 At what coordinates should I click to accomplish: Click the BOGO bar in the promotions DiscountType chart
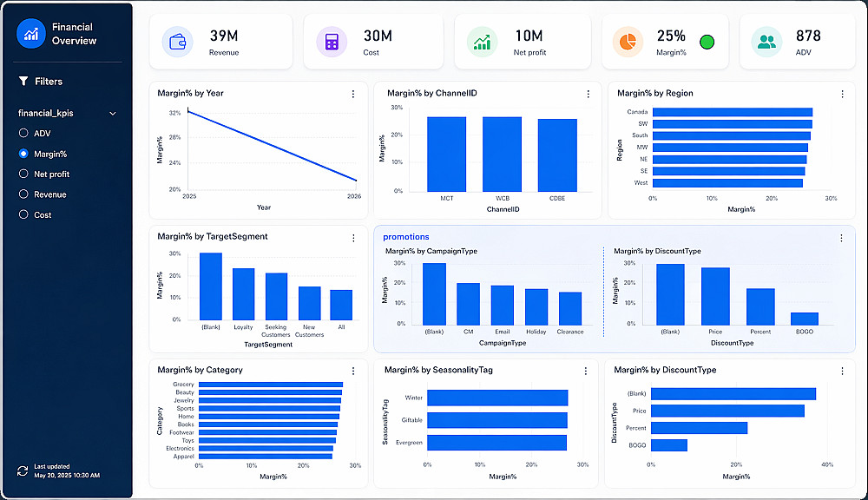click(x=805, y=319)
